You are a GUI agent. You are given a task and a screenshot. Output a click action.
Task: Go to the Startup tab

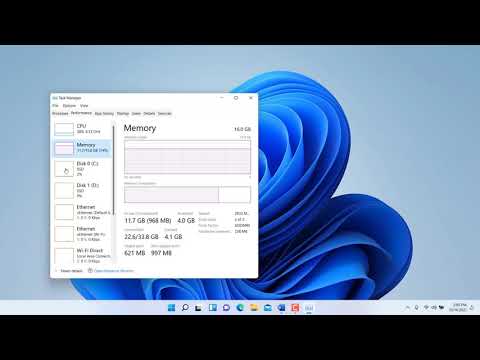tap(123, 114)
